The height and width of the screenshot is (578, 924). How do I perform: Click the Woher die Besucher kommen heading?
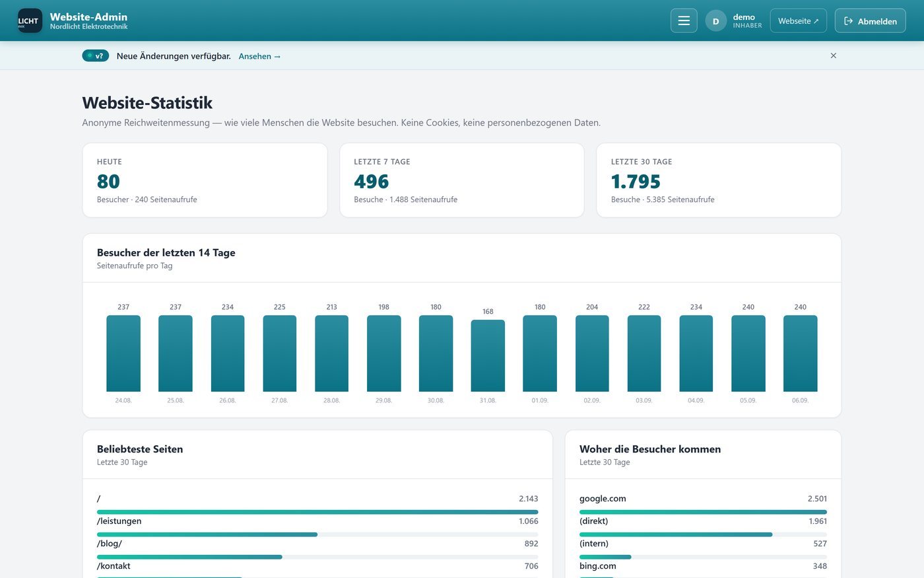[650, 449]
